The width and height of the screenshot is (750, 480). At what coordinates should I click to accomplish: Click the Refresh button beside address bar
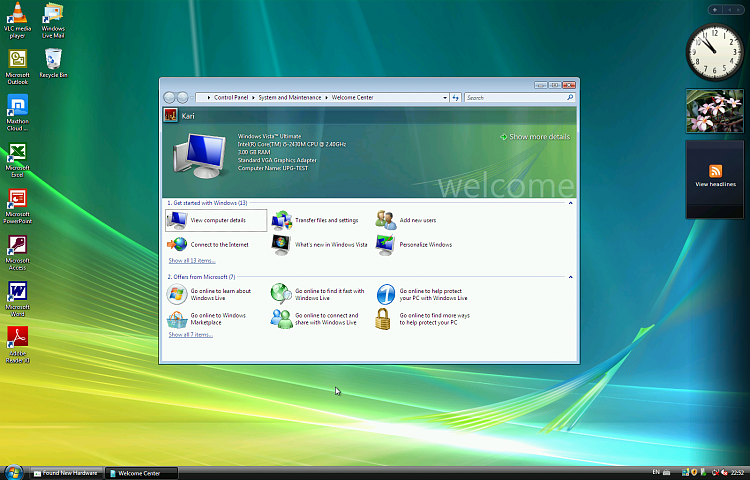[x=455, y=98]
